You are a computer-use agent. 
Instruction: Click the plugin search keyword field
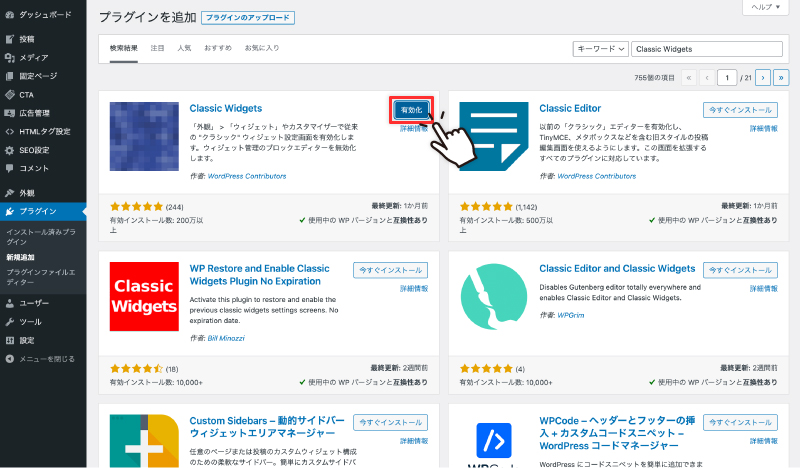click(707, 49)
